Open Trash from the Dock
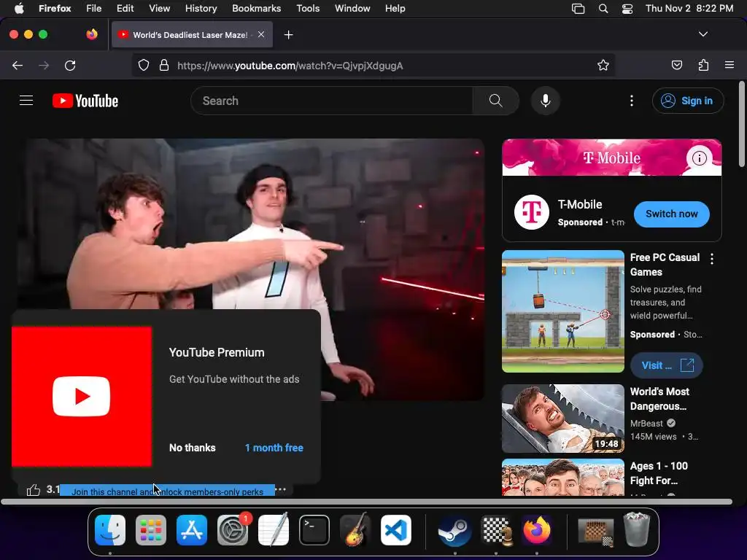747x560 pixels. [x=637, y=530]
